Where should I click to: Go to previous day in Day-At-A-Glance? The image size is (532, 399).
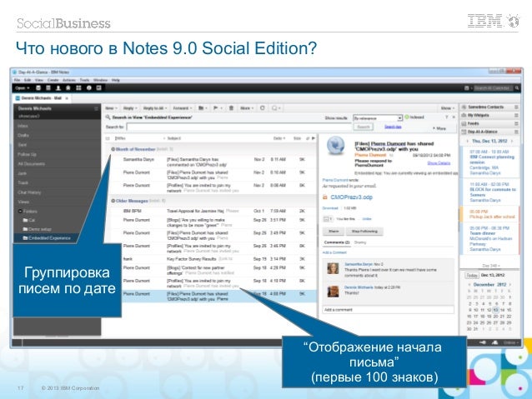click(467, 141)
